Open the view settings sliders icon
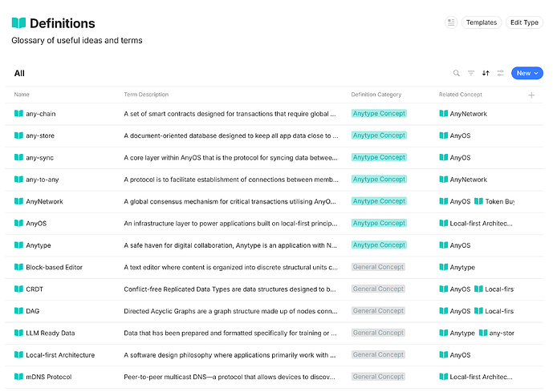Screen dimensions: 553x392 500,73
